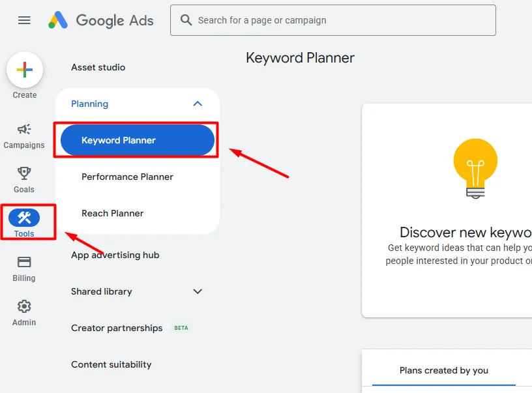The width and height of the screenshot is (532, 393).
Task: Open Admin via the gear icon
Action: pos(23,306)
